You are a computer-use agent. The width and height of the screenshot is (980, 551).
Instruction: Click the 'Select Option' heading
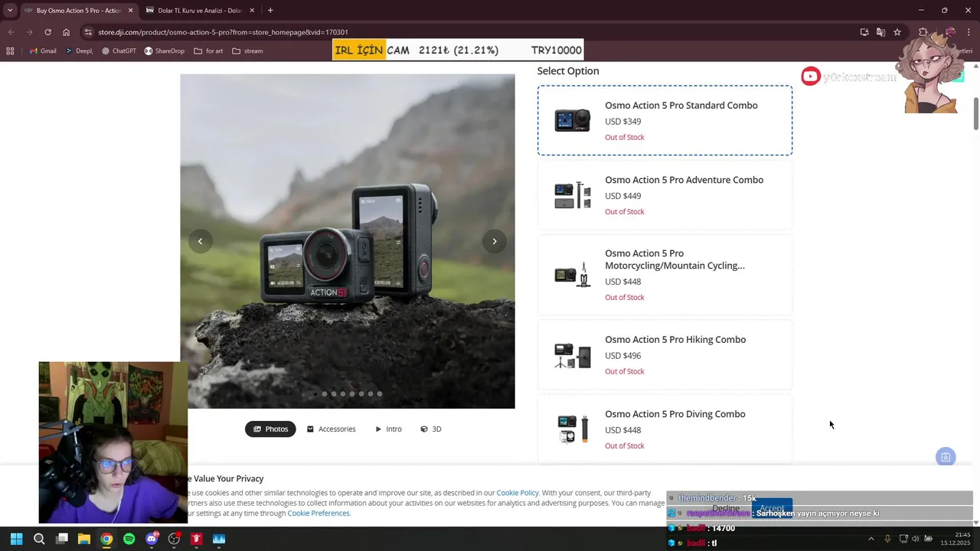tap(568, 71)
